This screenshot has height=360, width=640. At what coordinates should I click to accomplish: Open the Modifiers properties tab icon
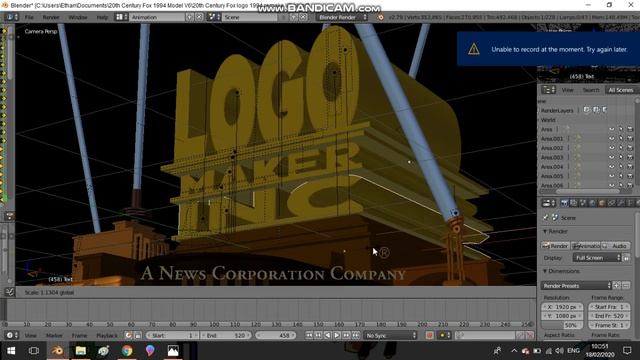click(x=620, y=203)
